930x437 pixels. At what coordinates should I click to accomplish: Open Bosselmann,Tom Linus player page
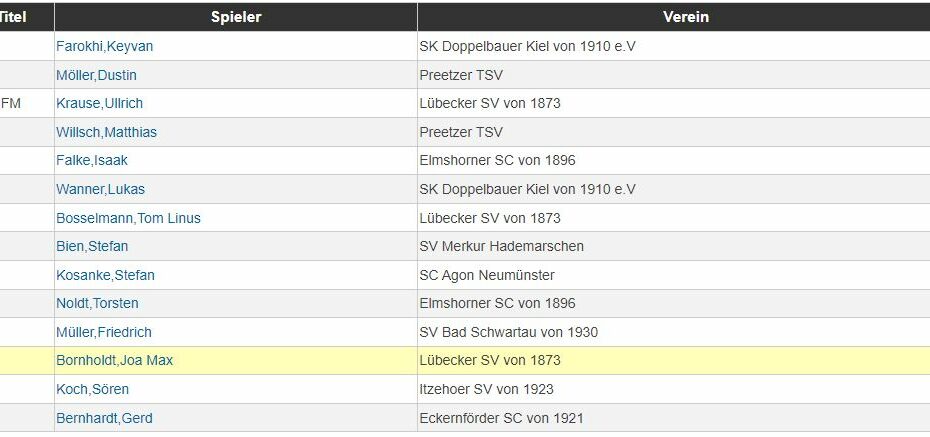pos(128,218)
